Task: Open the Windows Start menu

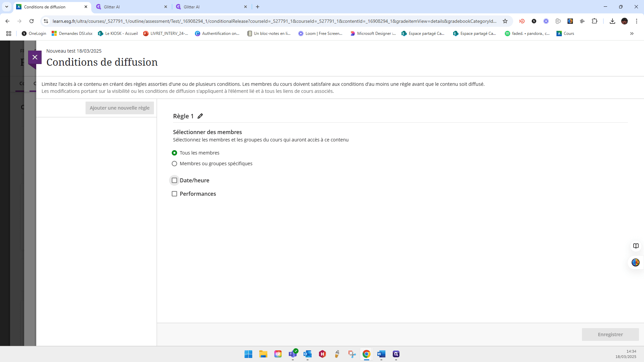Action: (x=249, y=354)
